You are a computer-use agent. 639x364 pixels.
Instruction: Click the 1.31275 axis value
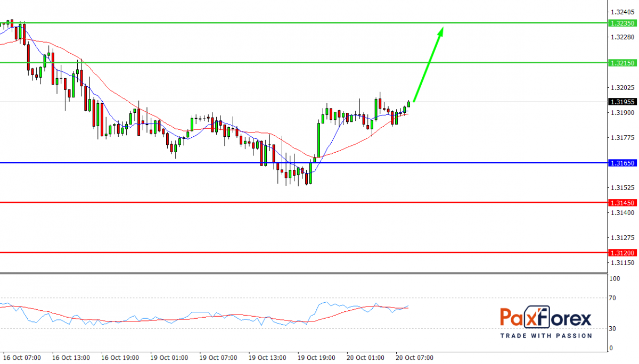[x=622, y=237]
